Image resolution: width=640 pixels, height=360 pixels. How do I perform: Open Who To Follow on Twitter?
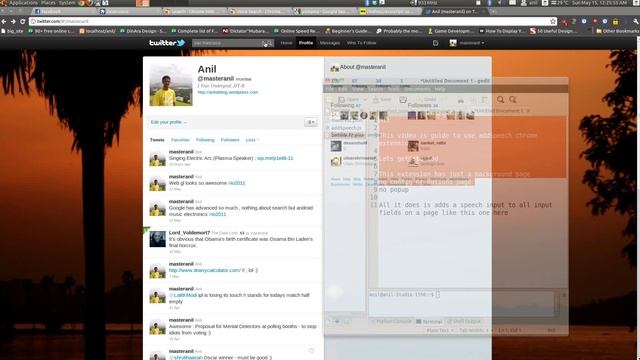361,43
